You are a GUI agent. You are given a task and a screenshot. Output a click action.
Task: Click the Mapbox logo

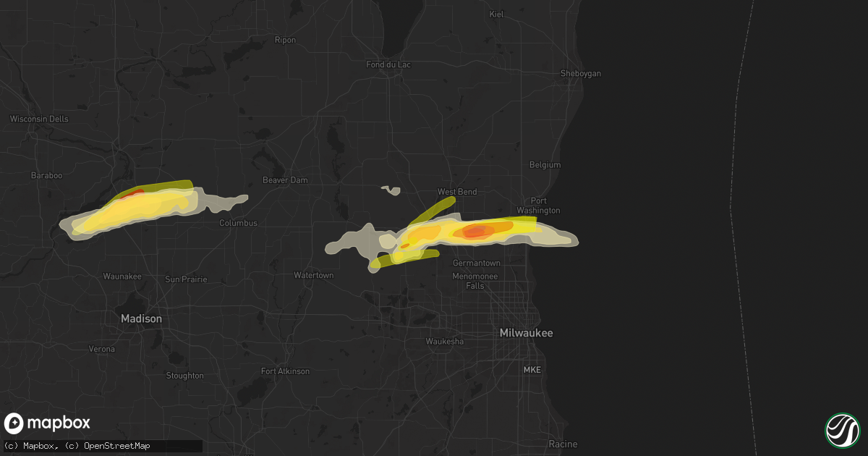[47, 423]
